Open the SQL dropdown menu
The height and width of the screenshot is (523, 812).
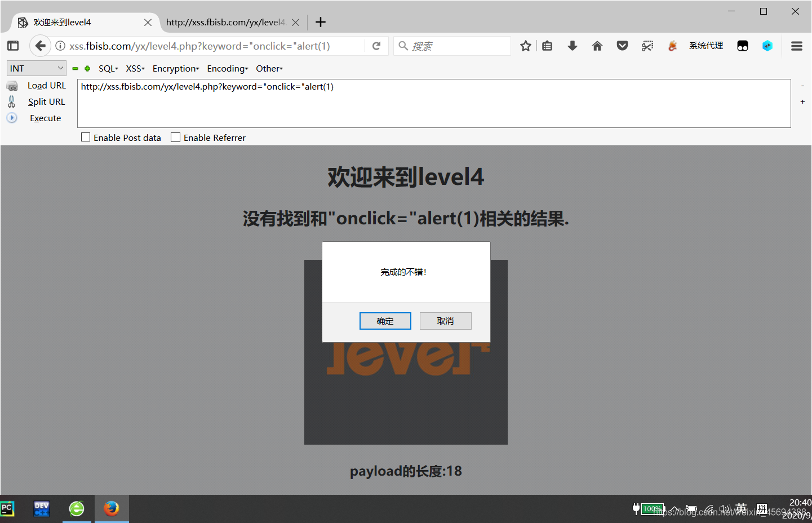point(107,68)
